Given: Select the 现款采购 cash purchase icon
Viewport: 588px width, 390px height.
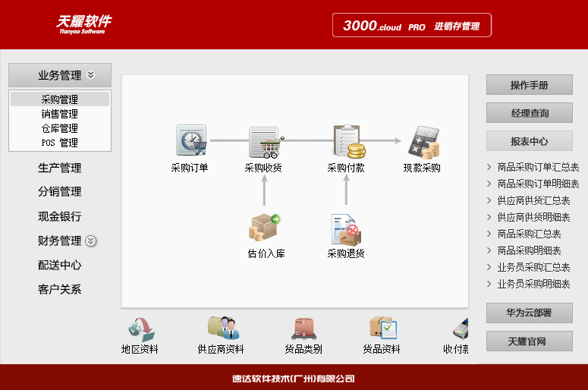Looking at the screenshot, I should [x=422, y=141].
